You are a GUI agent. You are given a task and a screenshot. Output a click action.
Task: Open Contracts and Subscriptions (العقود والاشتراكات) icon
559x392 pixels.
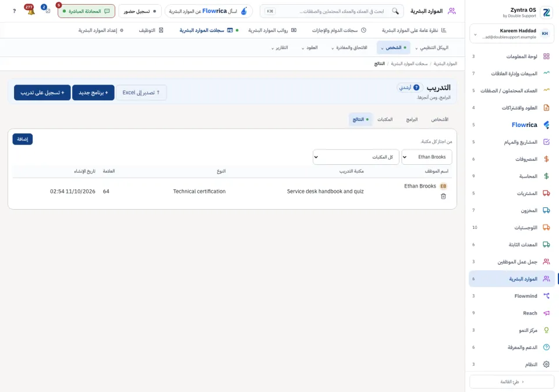point(546,108)
